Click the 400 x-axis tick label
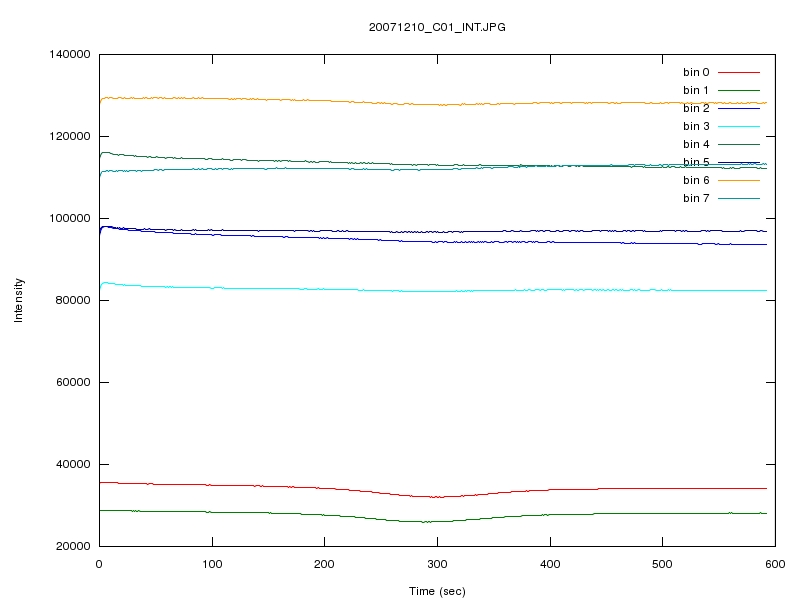The height and width of the screenshot is (600, 800). click(x=550, y=564)
